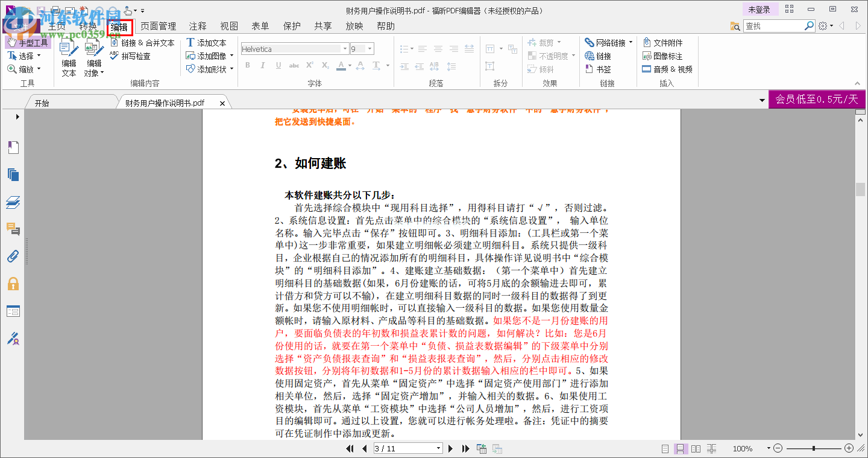Open the Page Organize (页面管理) ribbon tab
868x458 pixels.
[158, 26]
